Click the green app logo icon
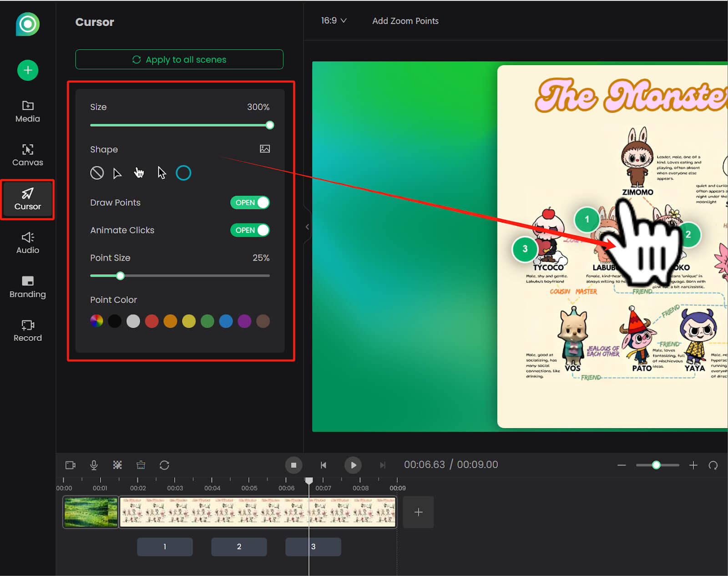Viewport: 728px width, 576px height. click(x=27, y=24)
